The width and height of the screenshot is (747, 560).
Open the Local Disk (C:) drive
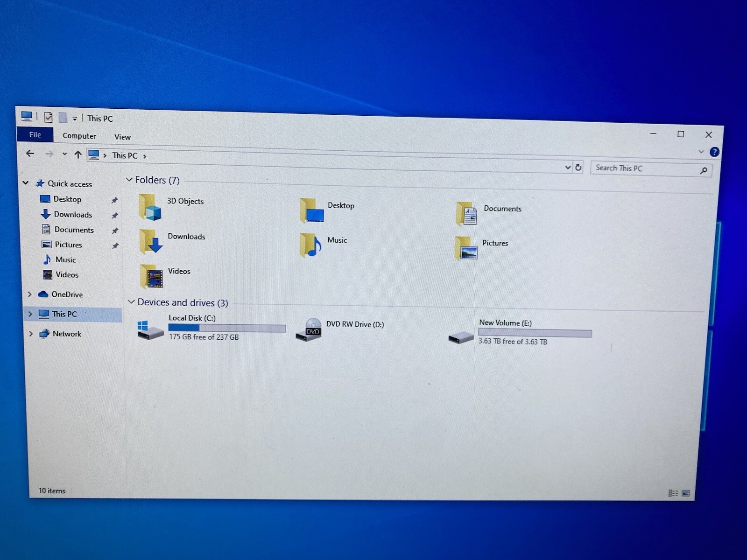pyautogui.click(x=150, y=329)
